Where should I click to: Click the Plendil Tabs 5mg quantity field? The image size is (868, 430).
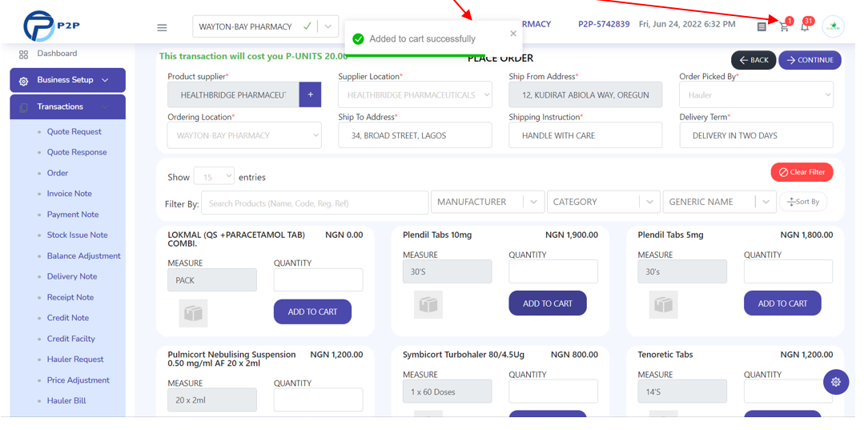[x=788, y=271]
